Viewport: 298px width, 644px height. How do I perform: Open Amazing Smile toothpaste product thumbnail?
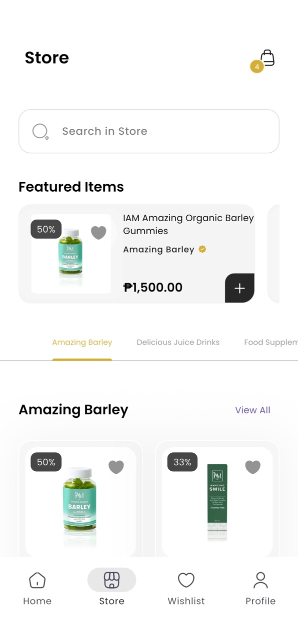(x=217, y=502)
